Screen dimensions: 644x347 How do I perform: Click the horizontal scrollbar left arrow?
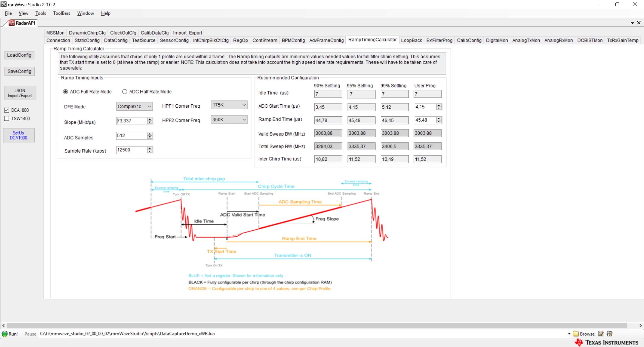[3, 325]
